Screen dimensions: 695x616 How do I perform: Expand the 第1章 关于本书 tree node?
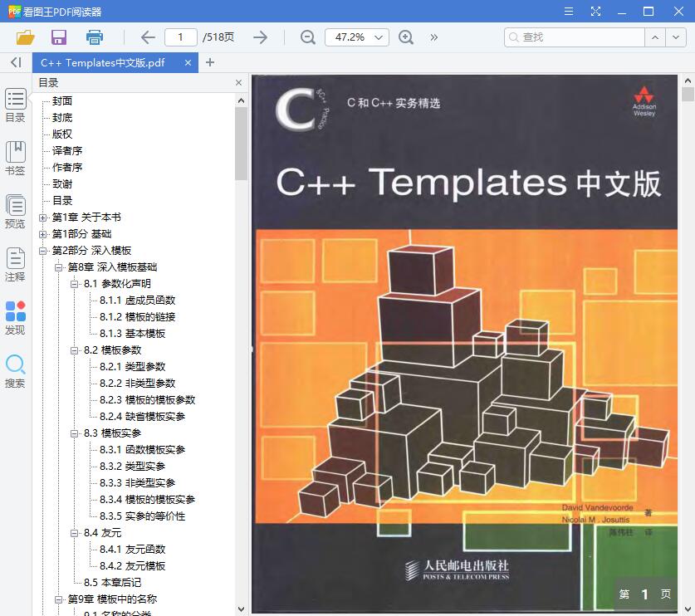pos(42,217)
